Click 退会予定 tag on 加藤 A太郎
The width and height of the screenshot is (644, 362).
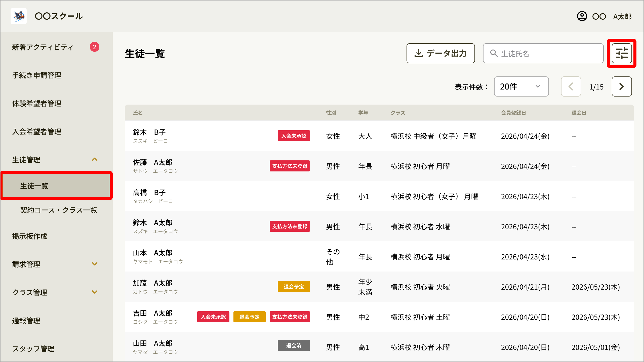294,287
